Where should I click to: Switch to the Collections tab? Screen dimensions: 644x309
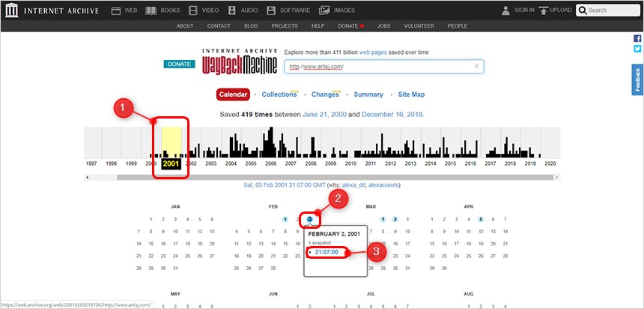click(279, 94)
